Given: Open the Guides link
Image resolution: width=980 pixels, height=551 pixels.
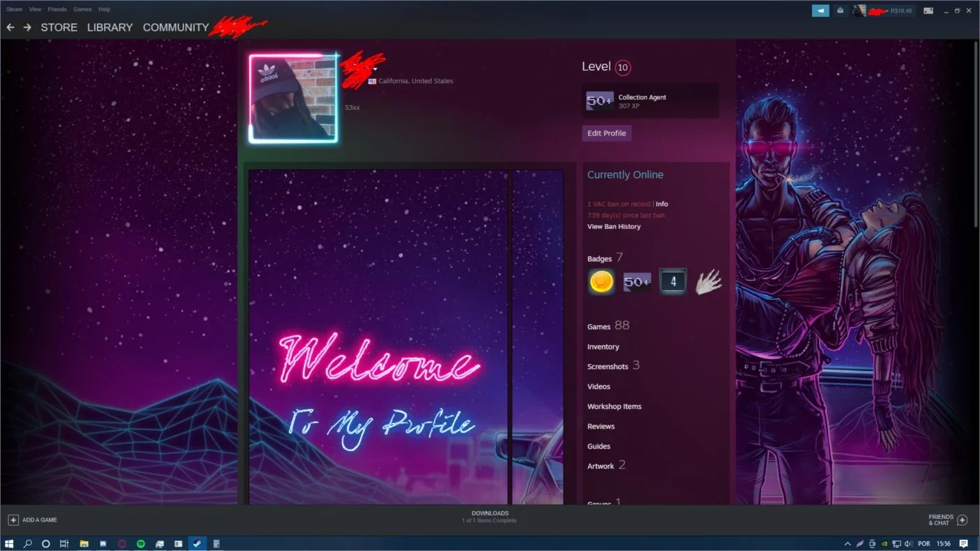Looking at the screenshot, I should click(598, 446).
